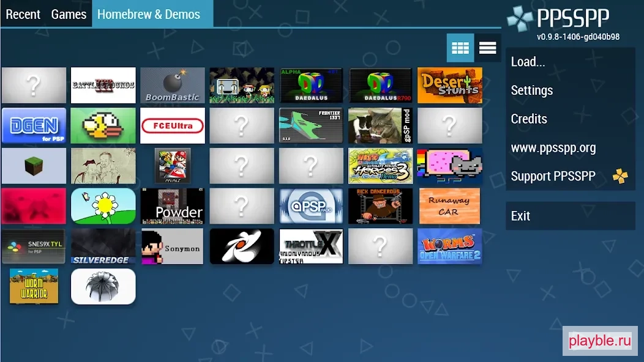Open the flower and meadow game tile
644x362 pixels.
coord(103,206)
